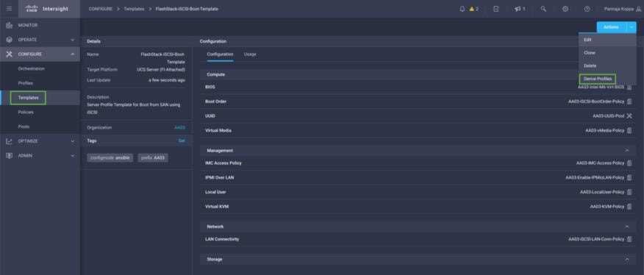Viewport: 644px width, 275px height.
Task: Click the OPERATE cube icon in sidebar
Action: (9, 40)
